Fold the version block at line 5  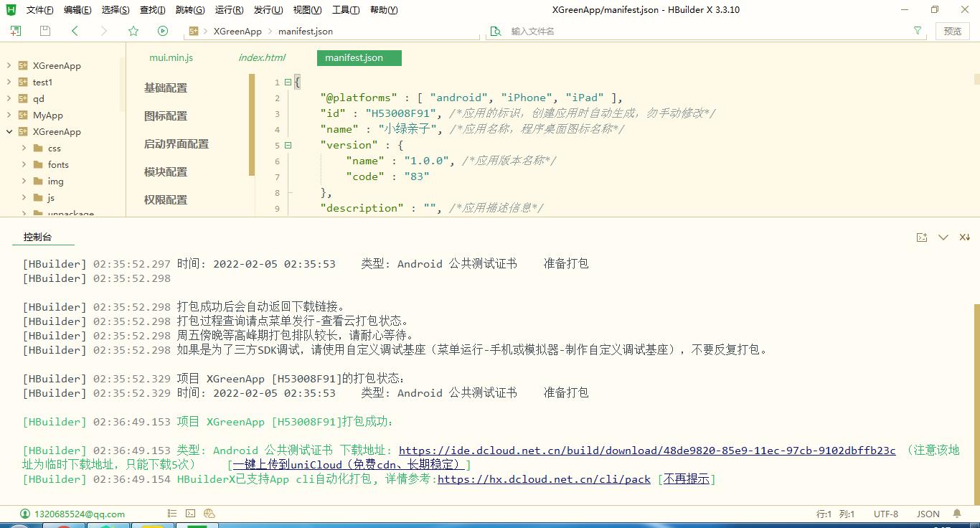pos(288,145)
